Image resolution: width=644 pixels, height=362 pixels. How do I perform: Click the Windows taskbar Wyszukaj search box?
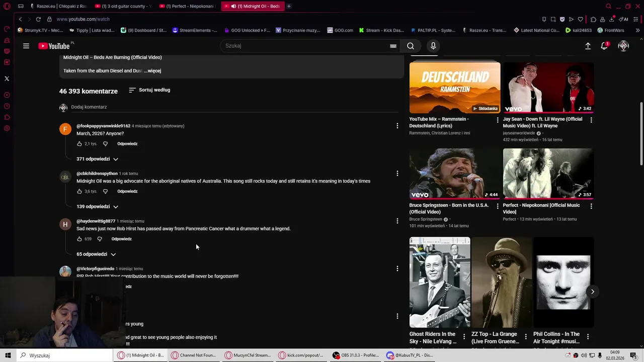point(64,355)
